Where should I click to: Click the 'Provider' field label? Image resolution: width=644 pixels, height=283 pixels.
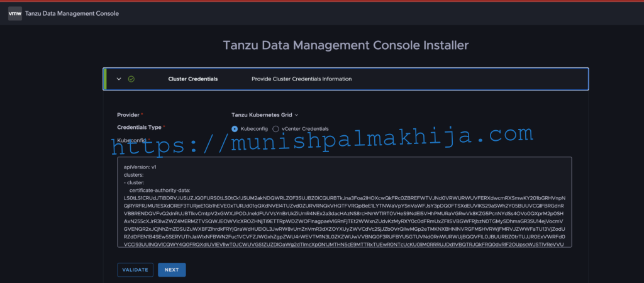coord(128,115)
